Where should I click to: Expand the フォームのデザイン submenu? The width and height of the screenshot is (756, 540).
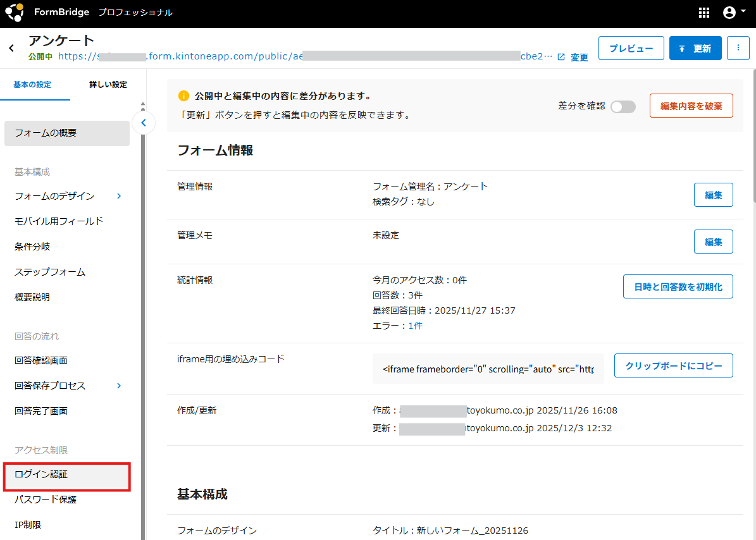[x=119, y=196]
